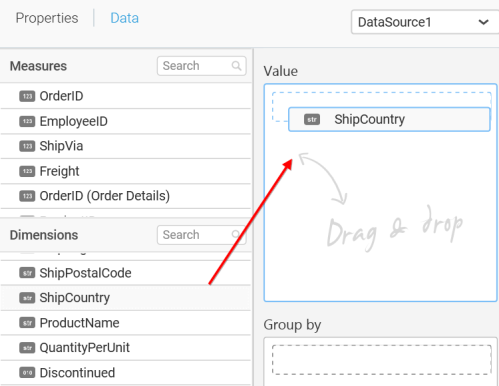Screen dimensions: 499x386
Task: Click the numeric type icon beside OrderID
Action: click(x=27, y=96)
